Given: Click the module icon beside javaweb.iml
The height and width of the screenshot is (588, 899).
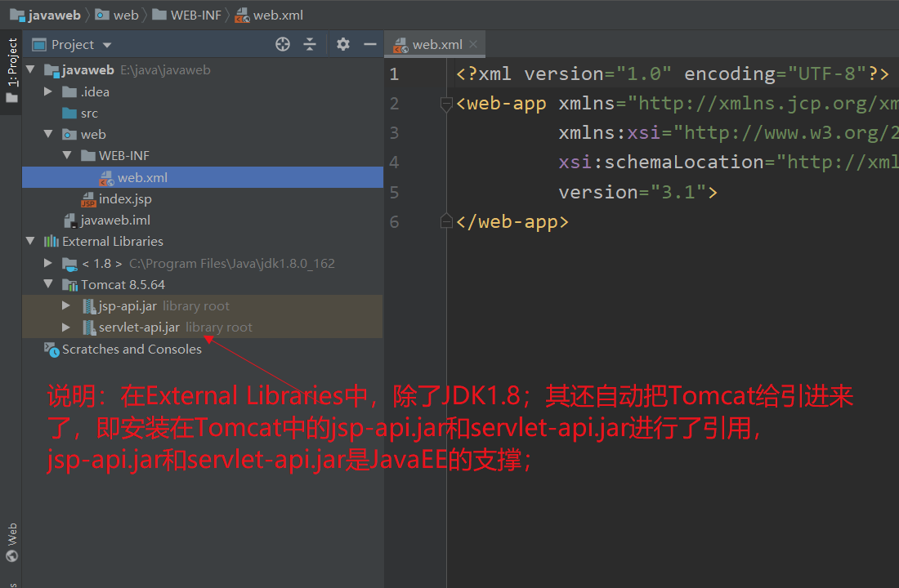Looking at the screenshot, I should (72, 220).
